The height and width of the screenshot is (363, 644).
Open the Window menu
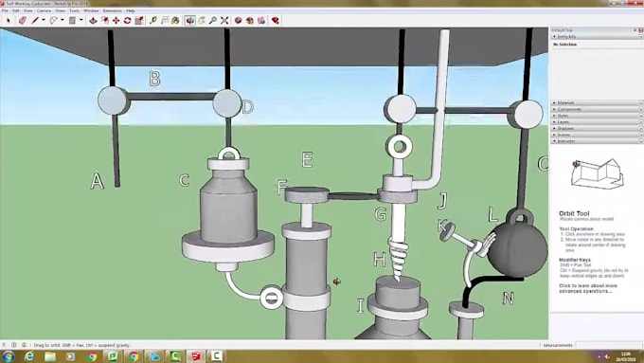point(91,10)
